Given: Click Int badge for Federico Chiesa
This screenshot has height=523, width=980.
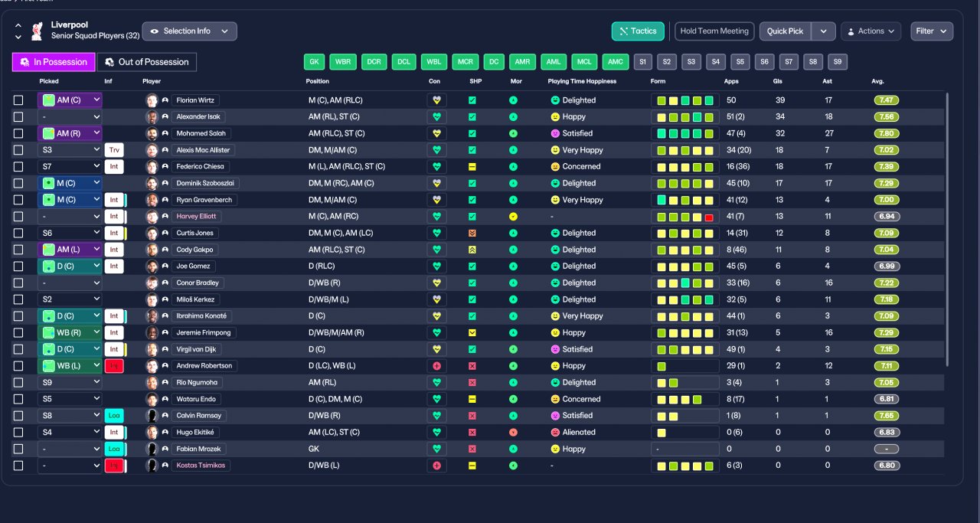Looking at the screenshot, I should coord(114,167).
